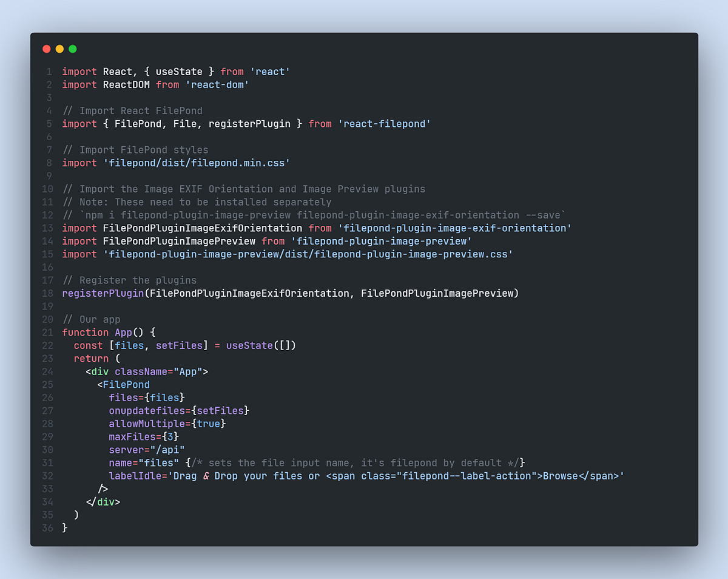728x579 pixels.
Task: Click the useState hook on line 22
Action: pyautogui.click(x=250, y=345)
